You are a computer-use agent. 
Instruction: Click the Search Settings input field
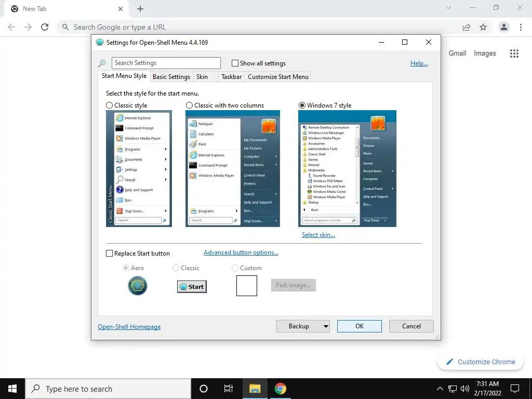[166, 63]
